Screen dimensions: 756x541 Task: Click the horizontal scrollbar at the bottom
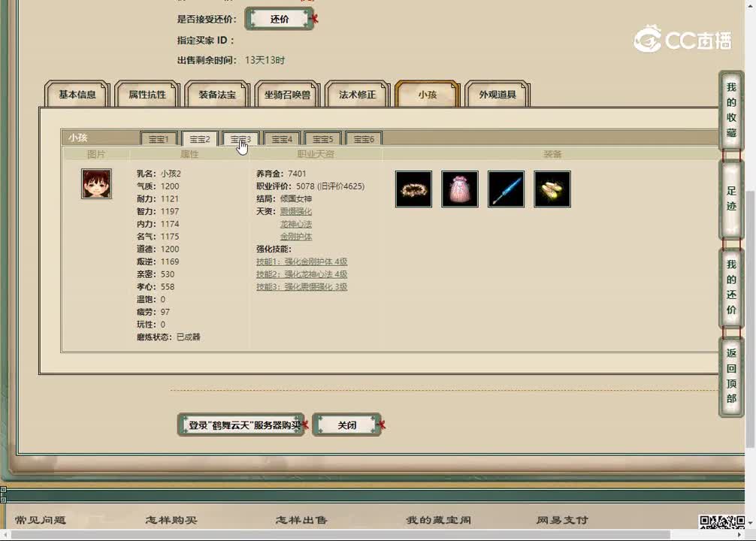(x=340, y=535)
